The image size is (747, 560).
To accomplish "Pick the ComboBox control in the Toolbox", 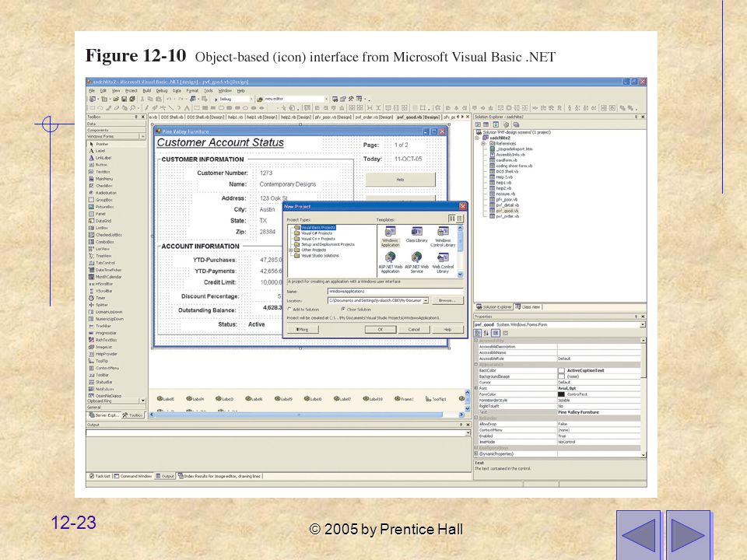I will 100,242.
